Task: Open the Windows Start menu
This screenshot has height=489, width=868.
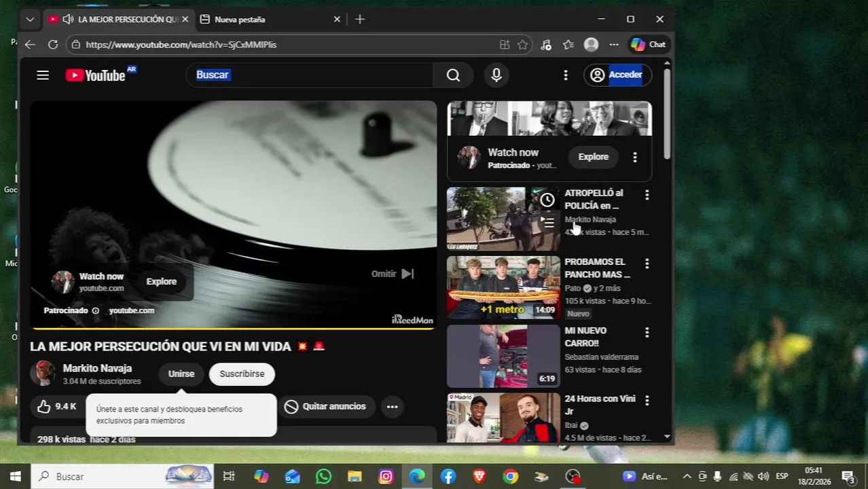Action: pos(15,477)
